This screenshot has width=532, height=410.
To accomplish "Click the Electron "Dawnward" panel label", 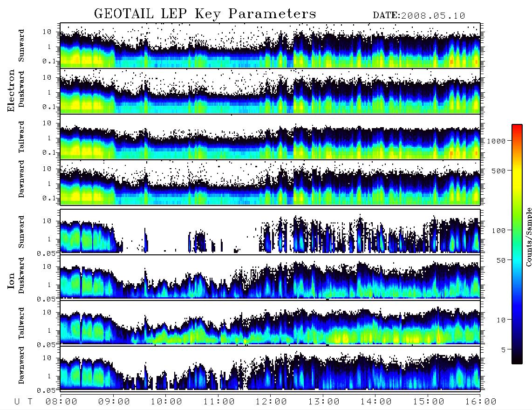I will (x=21, y=179).
